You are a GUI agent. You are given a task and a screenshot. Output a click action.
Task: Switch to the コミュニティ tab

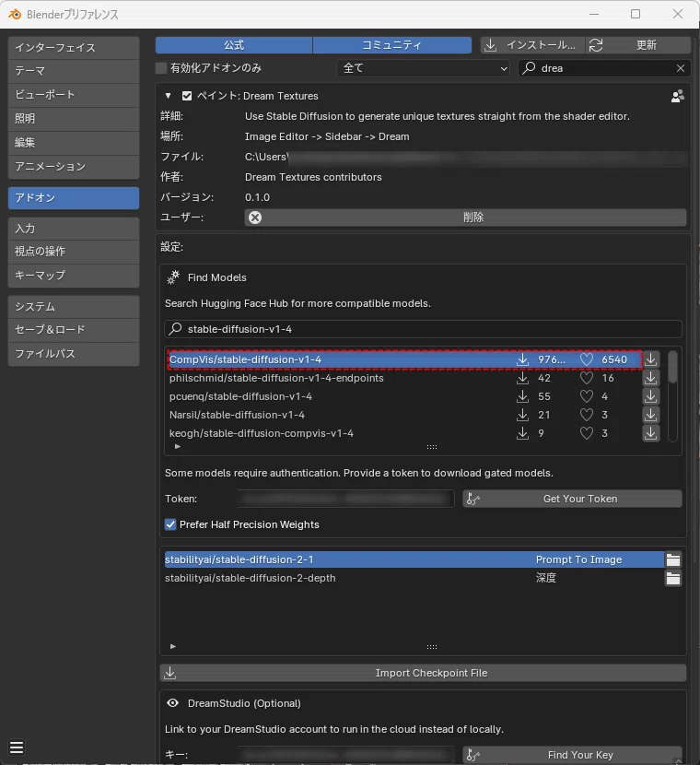point(392,45)
